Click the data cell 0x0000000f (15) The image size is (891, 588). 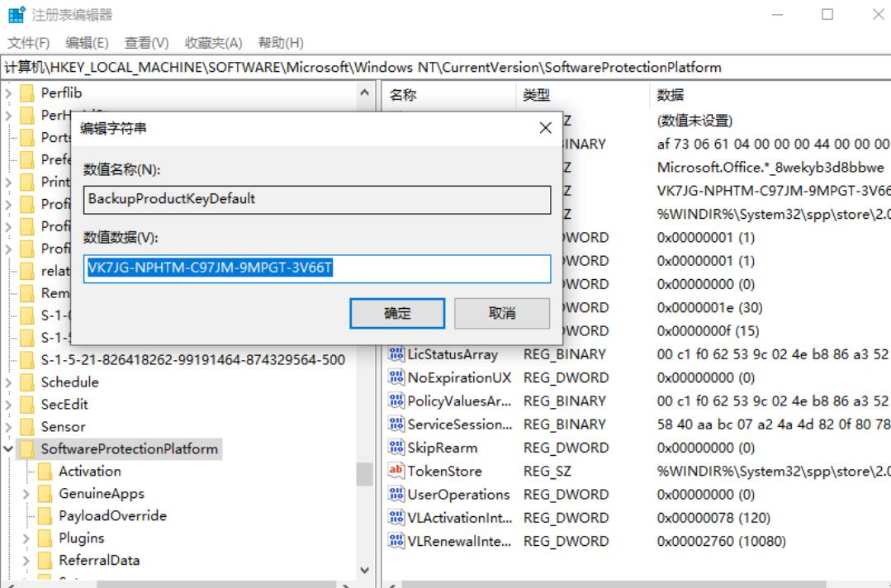pos(708,330)
